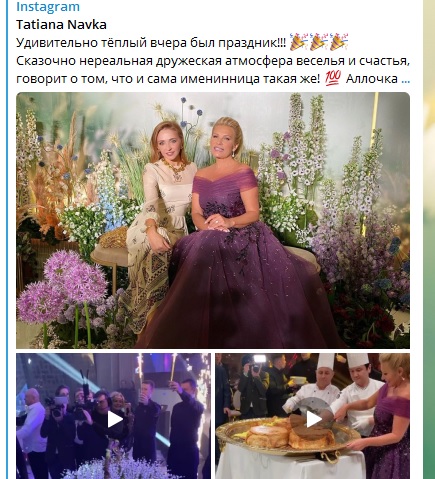
Task: Click the first line of the Russian caption
Action: click(151, 43)
